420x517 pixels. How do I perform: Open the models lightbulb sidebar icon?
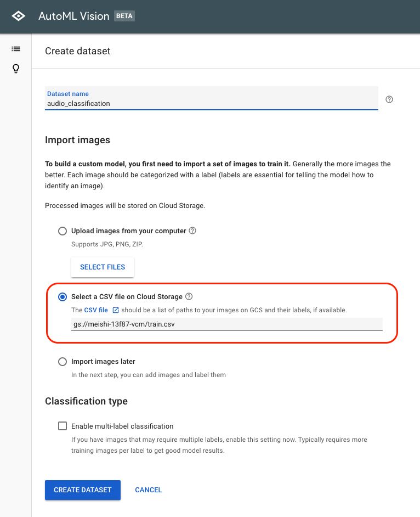coord(16,69)
